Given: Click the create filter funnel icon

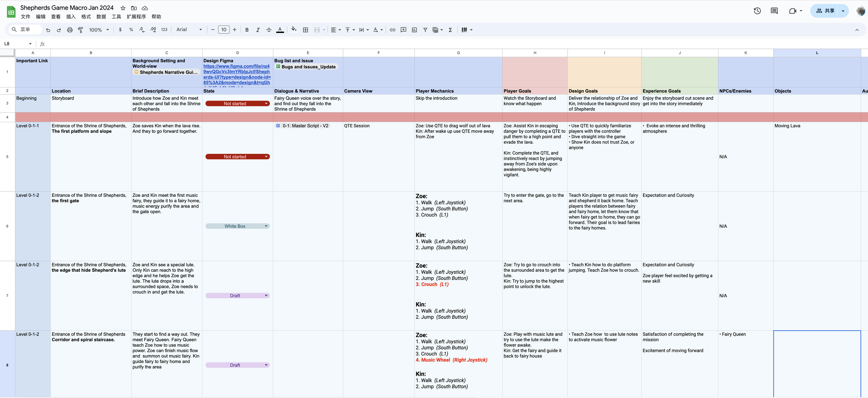Looking at the screenshot, I should click(x=425, y=30).
